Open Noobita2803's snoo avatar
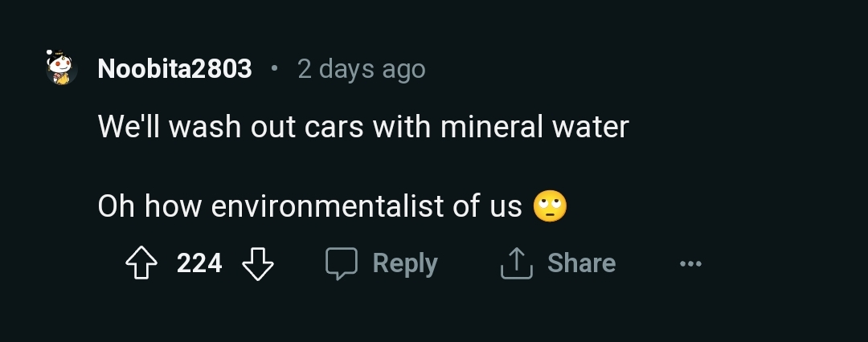The image size is (868, 342). click(60, 69)
